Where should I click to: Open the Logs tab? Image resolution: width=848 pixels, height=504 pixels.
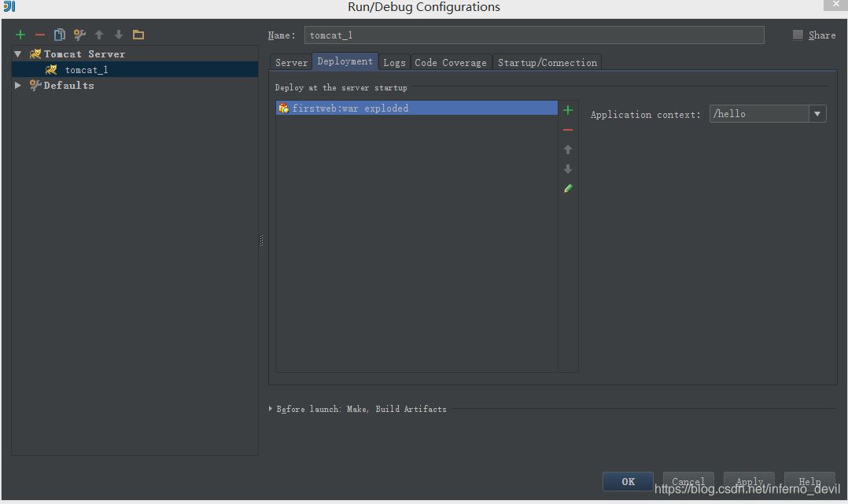coord(394,62)
